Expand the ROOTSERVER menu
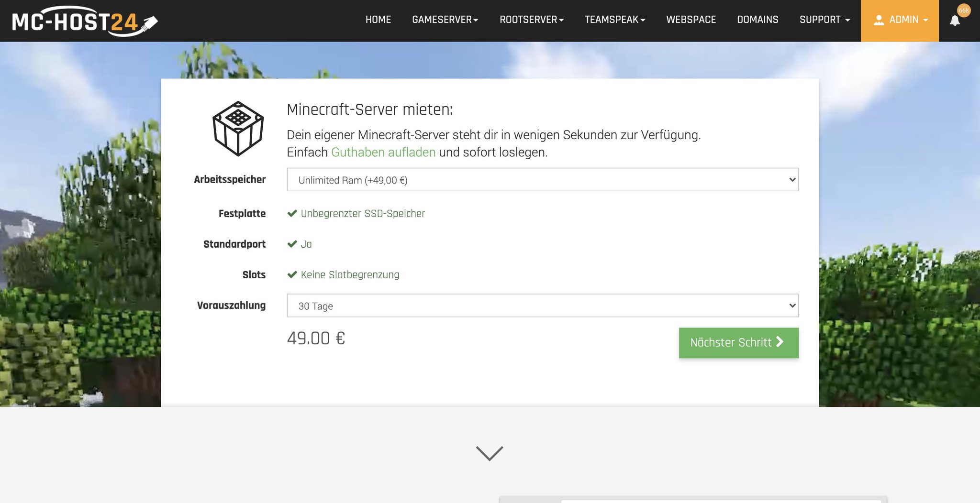This screenshot has width=980, height=503. 532,20
